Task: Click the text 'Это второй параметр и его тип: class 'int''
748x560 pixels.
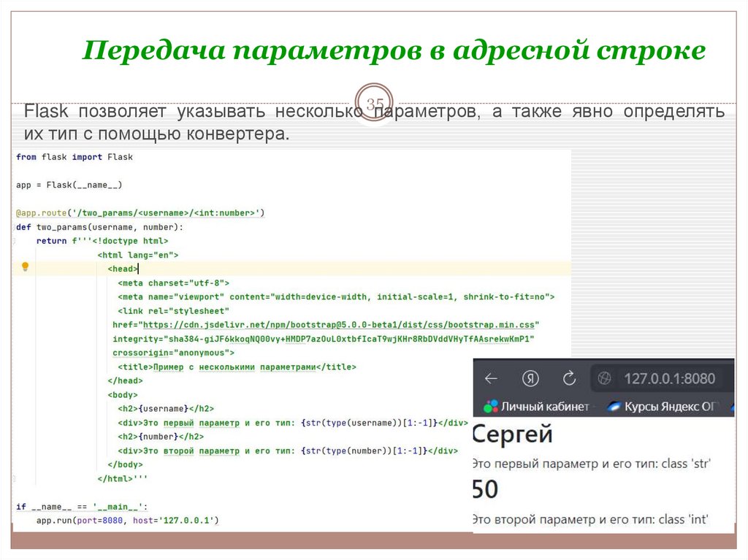Action: [x=590, y=519]
